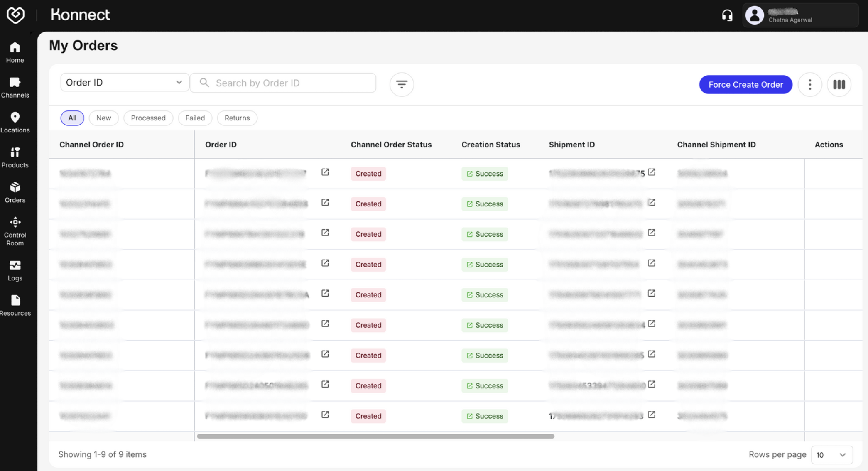Click the seventh row's Created status badge
868x471 pixels.
tap(368, 356)
